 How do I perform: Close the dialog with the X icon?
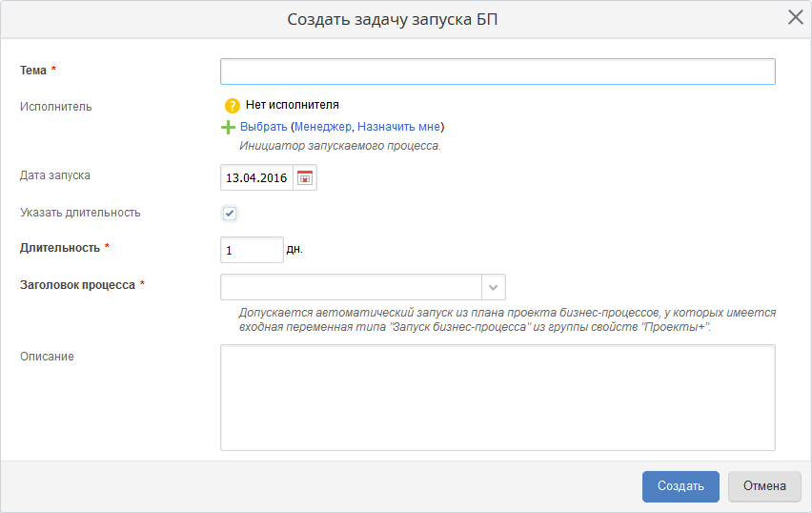pyautogui.click(x=795, y=17)
